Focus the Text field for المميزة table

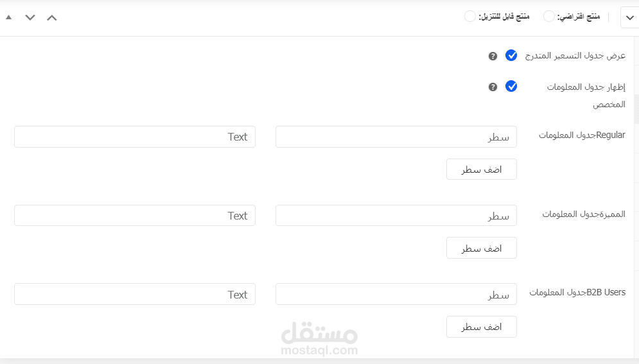click(135, 216)
